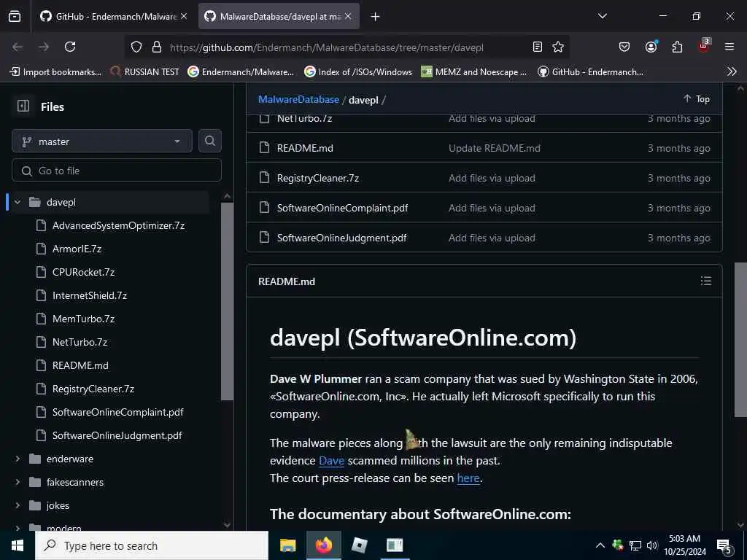Viewport: 747px width, 560px height.
Task: Open SoftwareOnlineJudgment.pdf in file list
Action: pyautogui.click(x=341, y=238)
